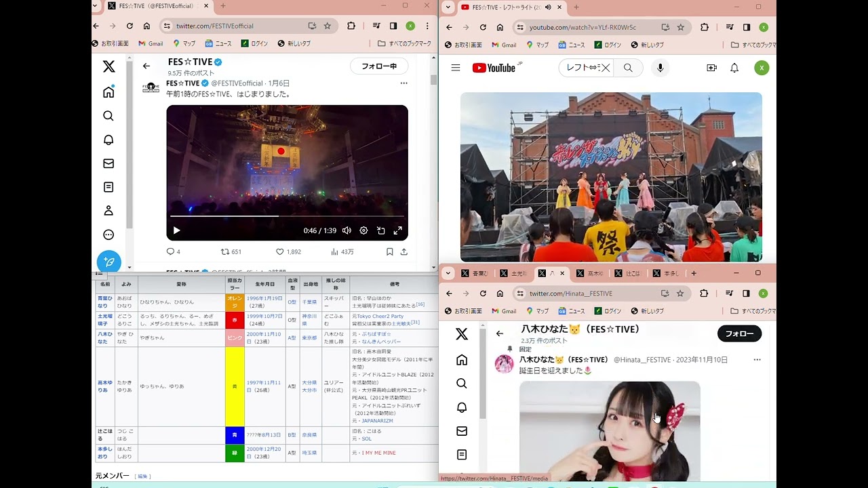
Task: Retweet the FES☆TIVE post with 651 reposts
Action: tap(225, 251)
